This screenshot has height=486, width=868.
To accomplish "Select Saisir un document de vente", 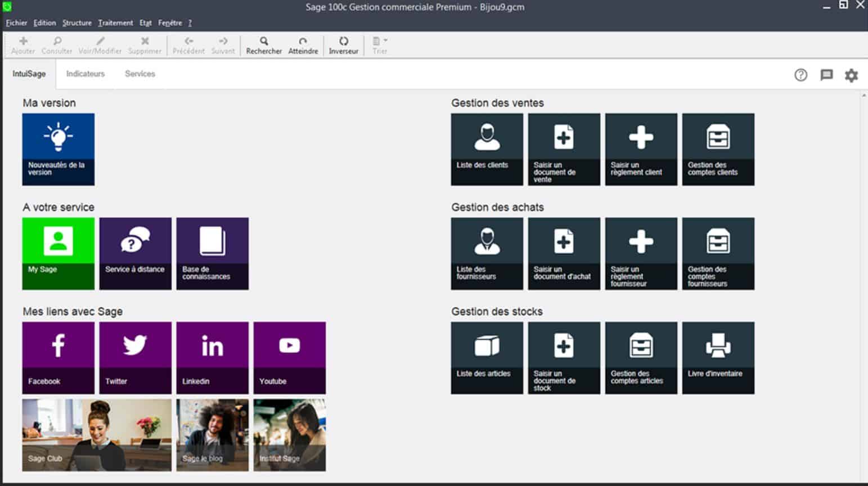I will [564, 148].
